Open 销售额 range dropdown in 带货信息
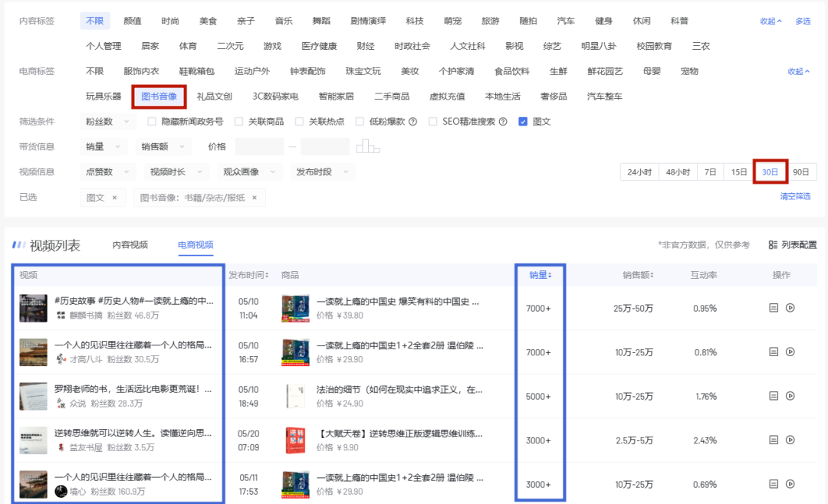Viewport: 828px width, 504px height. click(x=163, y=146)
